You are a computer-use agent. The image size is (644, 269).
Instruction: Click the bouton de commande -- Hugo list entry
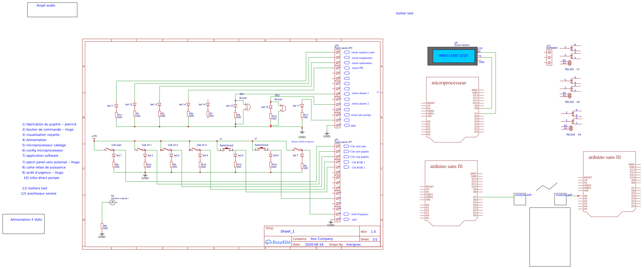[x=48, y=129]
